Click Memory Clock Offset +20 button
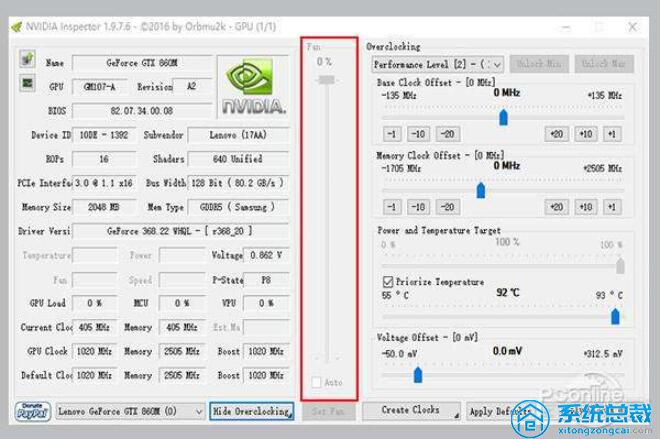The image size is (661, 439). click(x=557, y=207)
